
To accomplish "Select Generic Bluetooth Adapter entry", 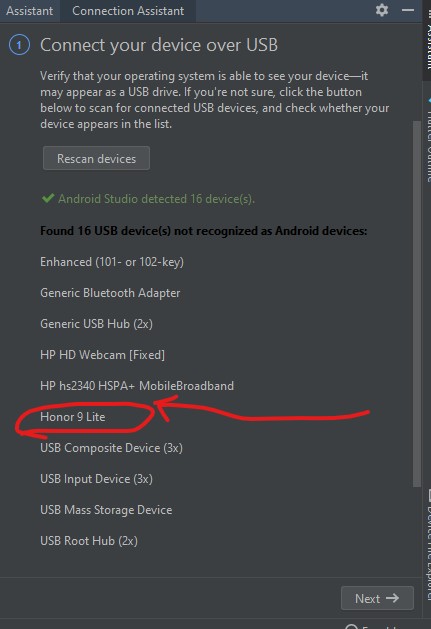I will 110,293.
